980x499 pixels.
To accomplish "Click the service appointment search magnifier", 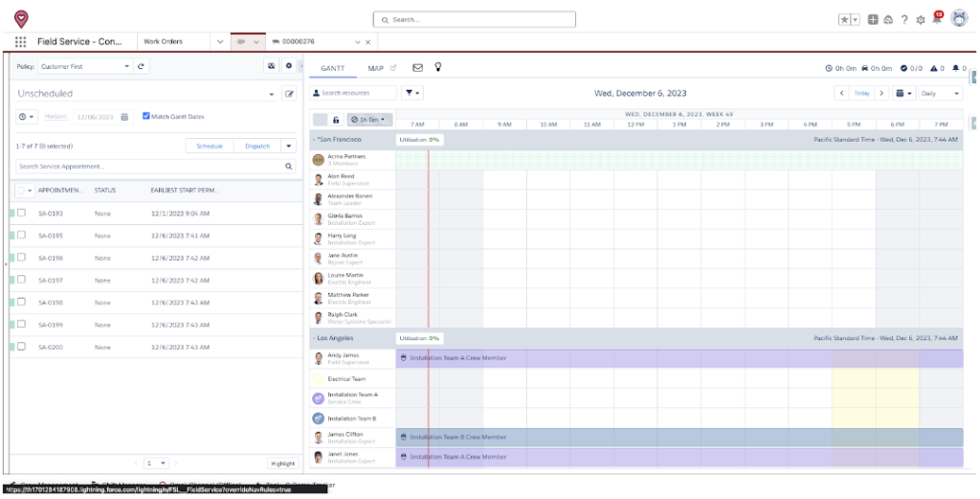I will tap(289, 167).
